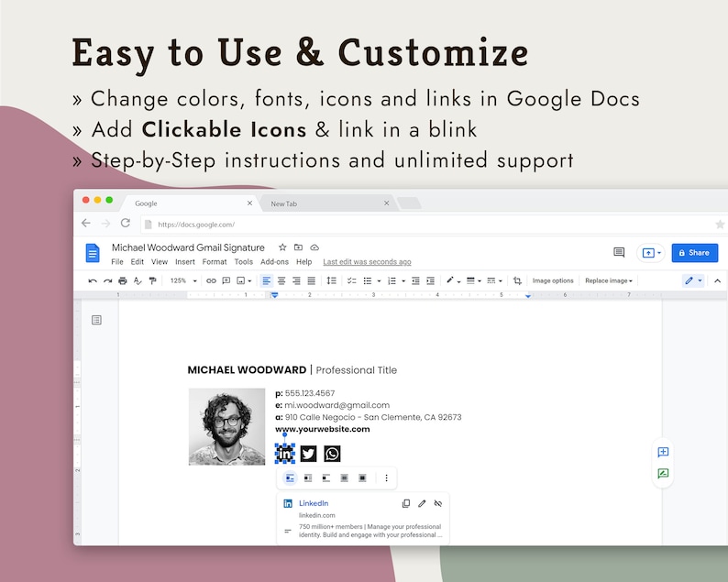Viewport: 728px width, 582px height.
Task: Open the View menu
Action: (x=160, y=262)
